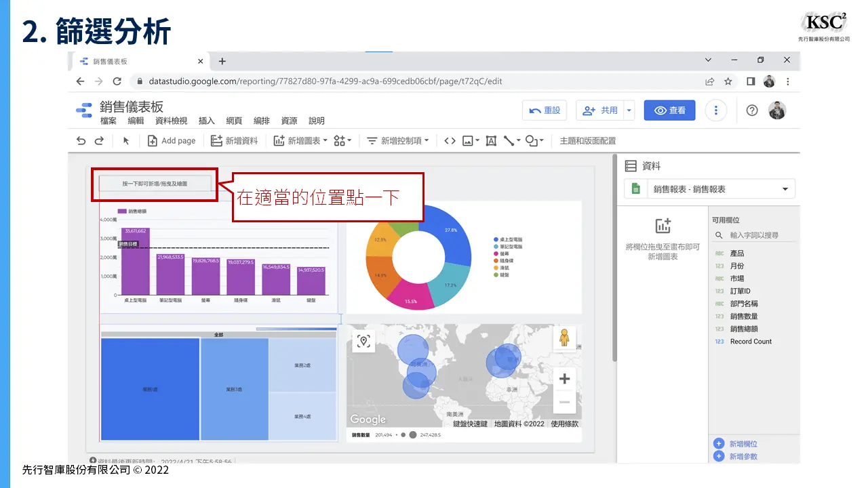868x488 pixels.
Task: Click the Undo arrow in toolbar
Action: pyautogui.click(x=81, y=141)
